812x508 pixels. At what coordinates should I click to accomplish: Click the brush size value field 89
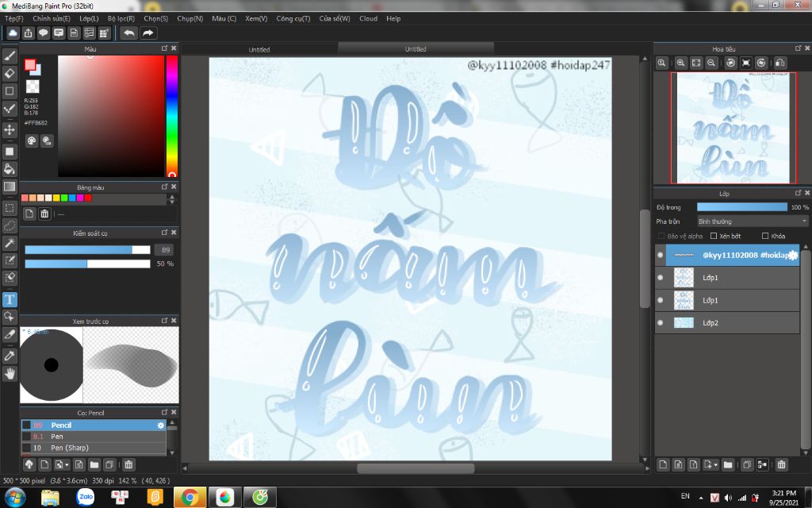pos(165,250)
